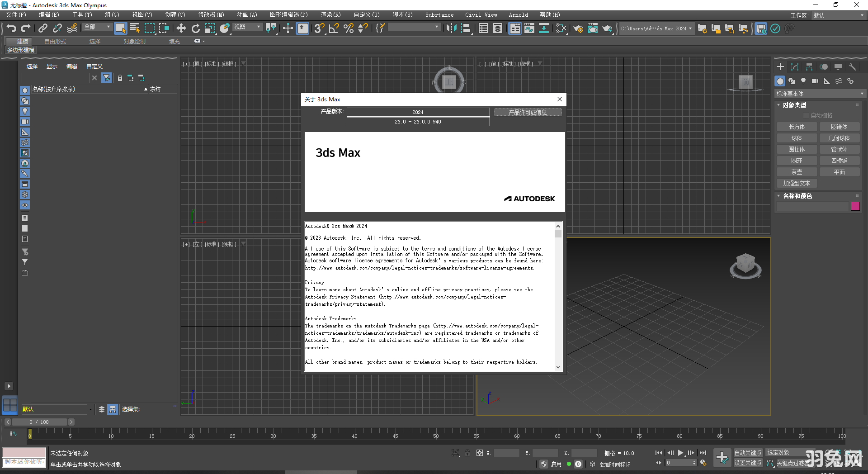This screenshot has width=868, height=474.
Task: Select the Geometry category in Create panel
Action: [779, 81]
